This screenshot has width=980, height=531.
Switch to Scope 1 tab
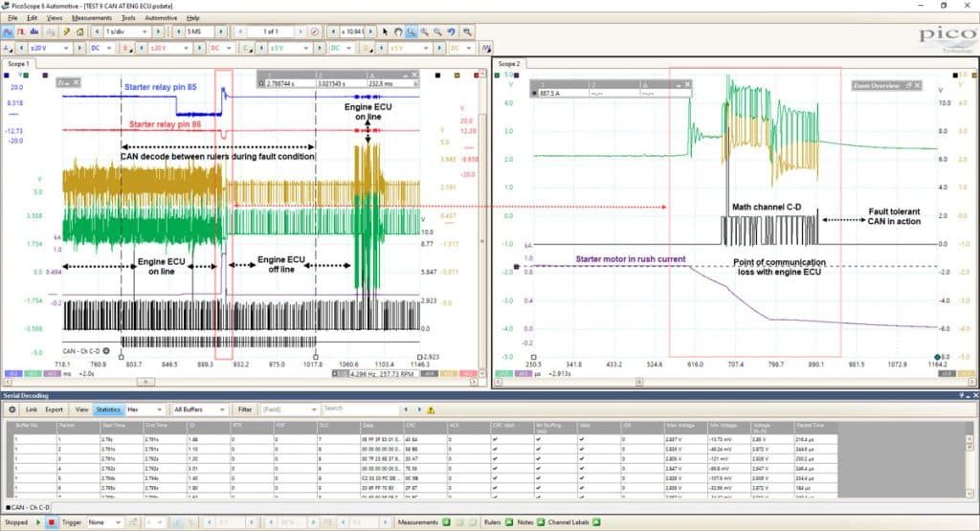pyautogui.click(x=18, y=64)
